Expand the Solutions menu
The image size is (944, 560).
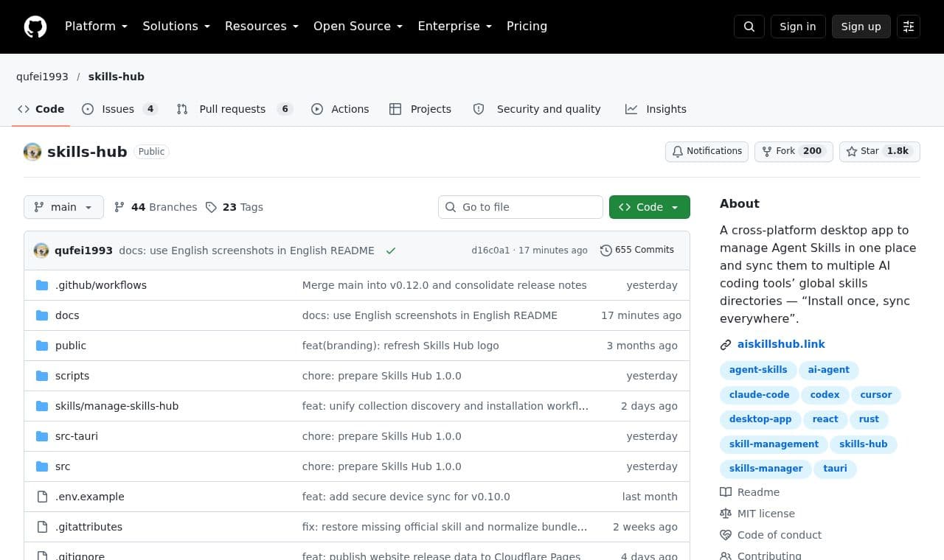[176, 27]
